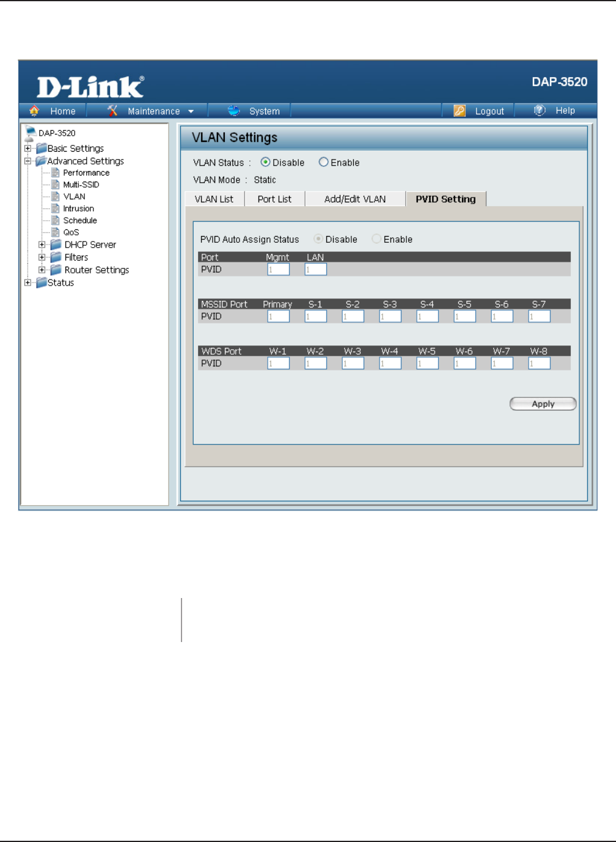Click the D-Link logo
Screen dimensions: 616x842
tap(90, 87)
